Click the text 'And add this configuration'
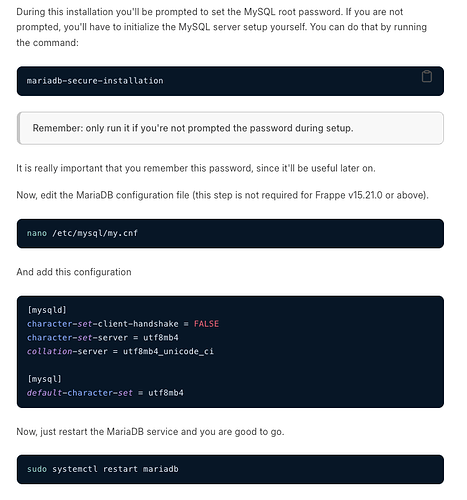This screenshot has width=467, height=500. tap(74, 272)
